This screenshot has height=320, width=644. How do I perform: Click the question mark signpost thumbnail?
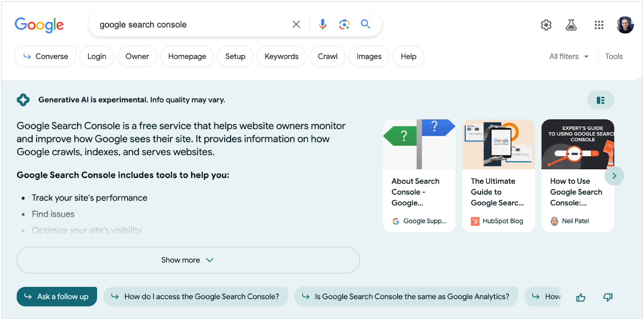(419, 144)
